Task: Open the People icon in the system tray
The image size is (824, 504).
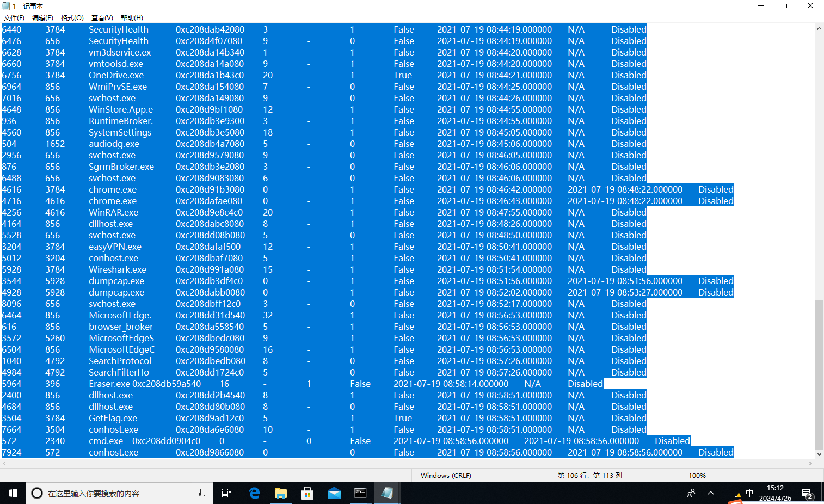Action: point(691,493)
